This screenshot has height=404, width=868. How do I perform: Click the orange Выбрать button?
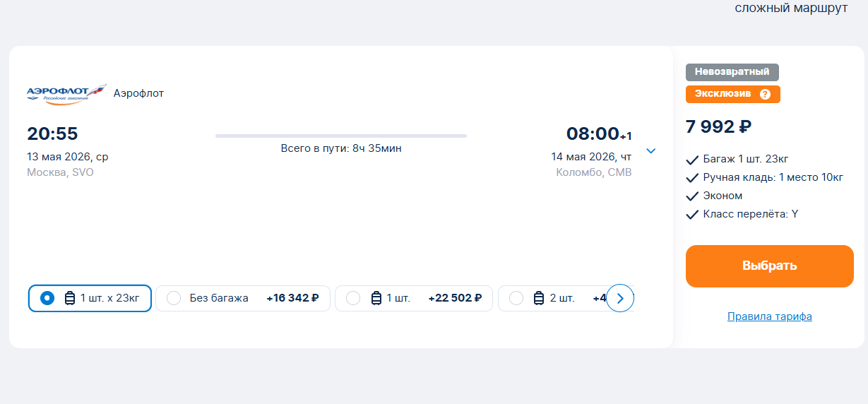[770, 266]
